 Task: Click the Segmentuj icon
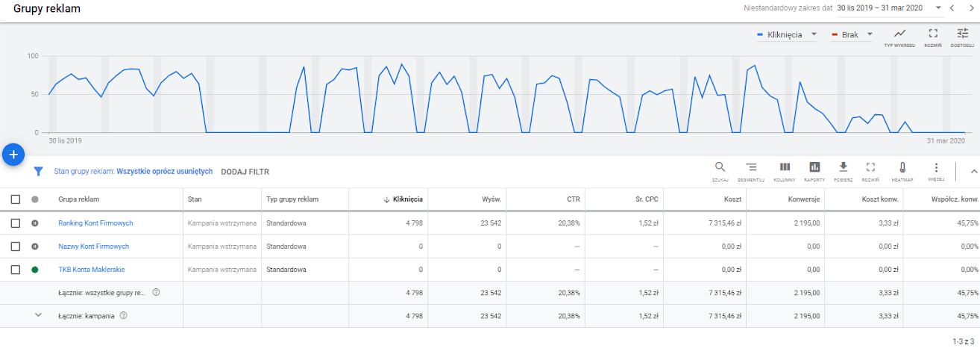(x=752, y=168)
